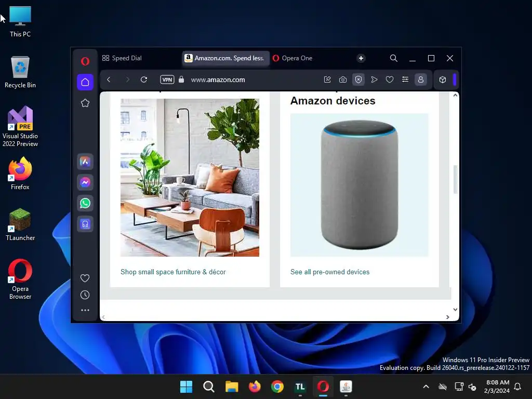Click the horizontal scroll left arrow
532x399 pixels.
coord(103,317)
